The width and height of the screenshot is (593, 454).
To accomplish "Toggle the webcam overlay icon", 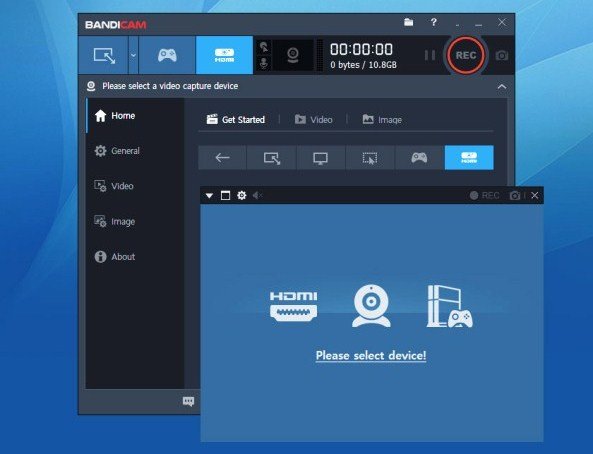I will click(293, 55).
